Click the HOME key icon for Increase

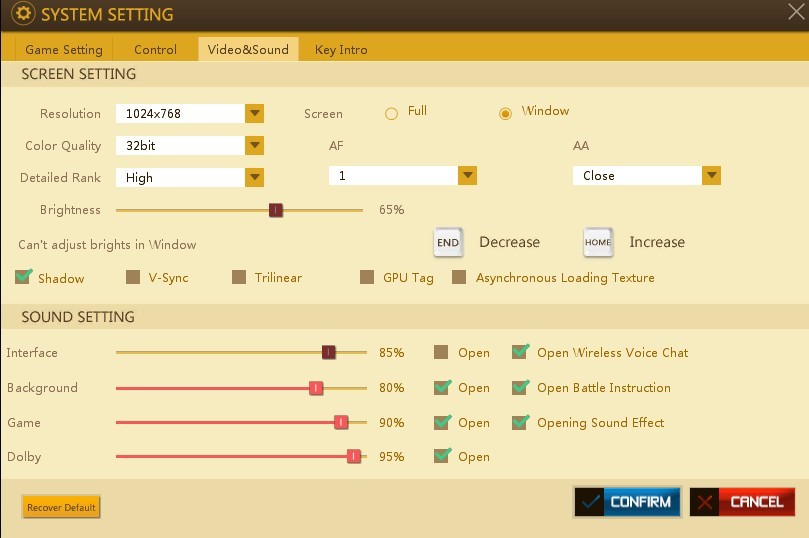(x=598, y=242)
